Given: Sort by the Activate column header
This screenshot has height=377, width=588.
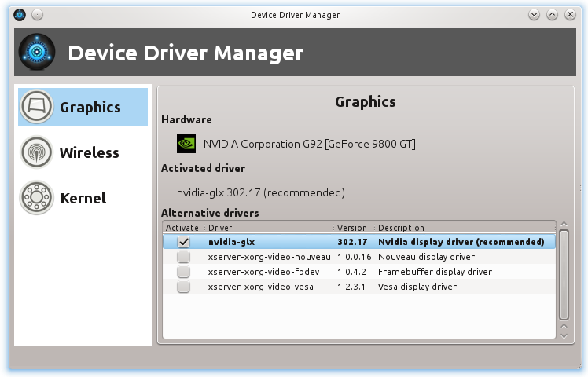Looking at the screenshot, I should [x=183, y=228].
